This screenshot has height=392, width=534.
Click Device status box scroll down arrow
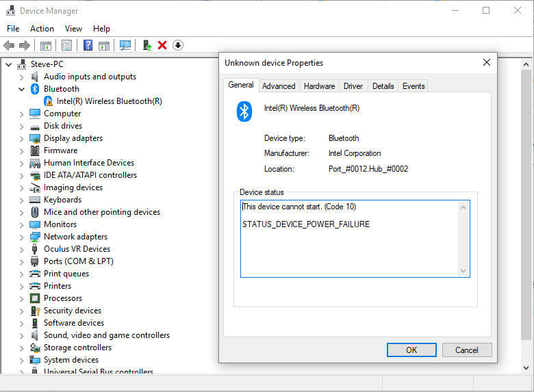463,271
